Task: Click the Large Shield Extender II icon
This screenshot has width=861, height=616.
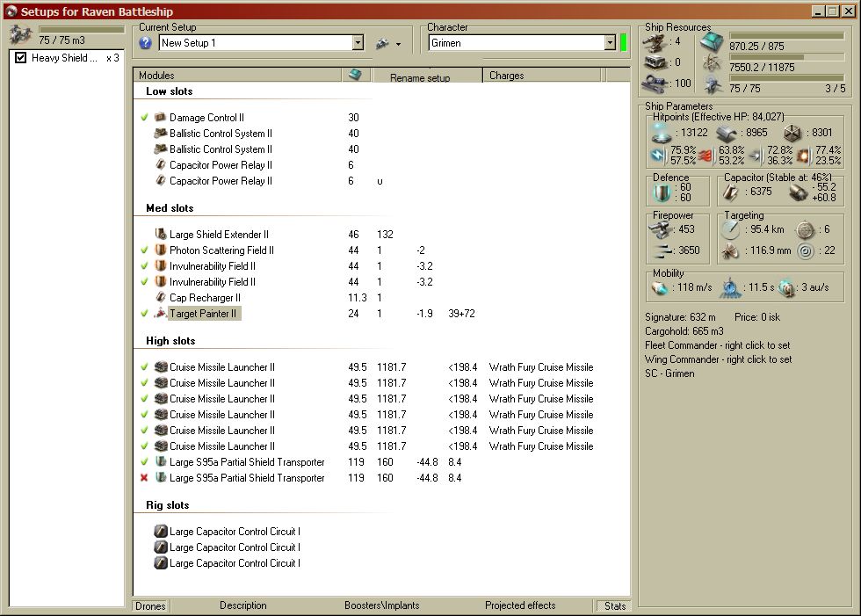Action: (x=160, y=234)
